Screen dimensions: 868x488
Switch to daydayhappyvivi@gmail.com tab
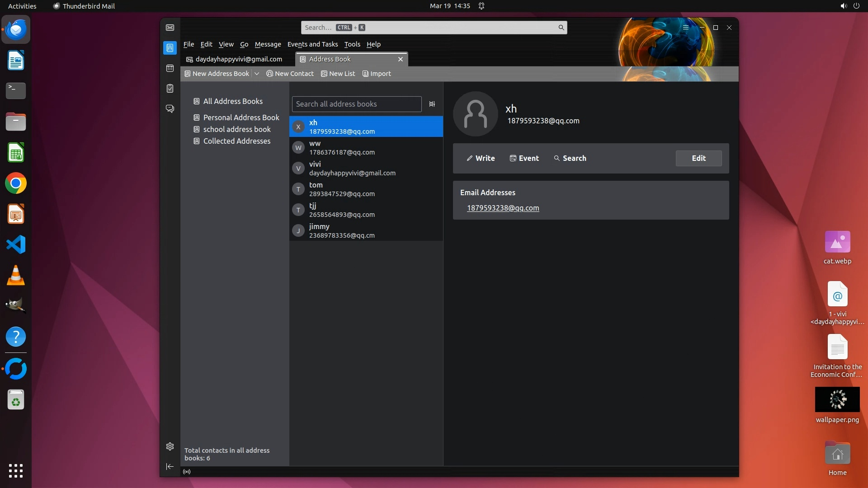(238, 59)
